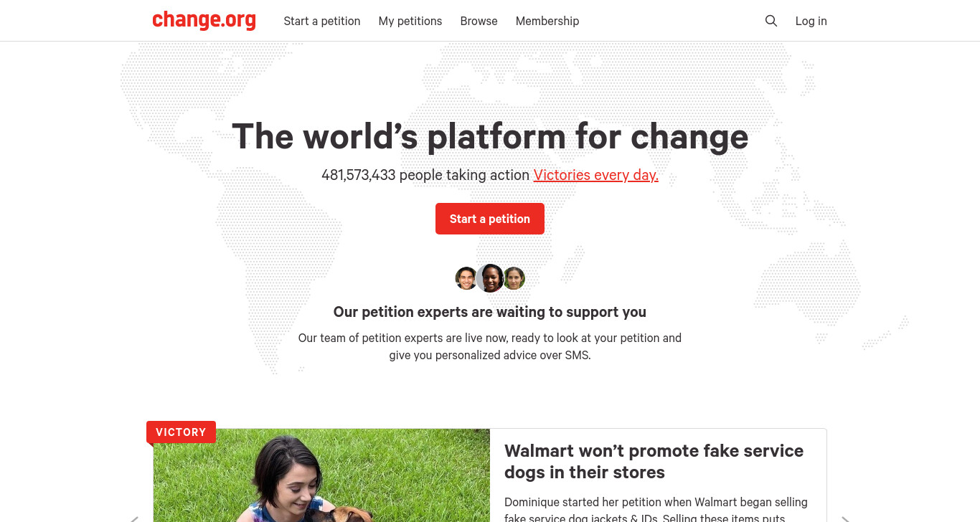Follow the Victories every day link
This screenshot has width=980, height=522.
click(x=595, y=175)
